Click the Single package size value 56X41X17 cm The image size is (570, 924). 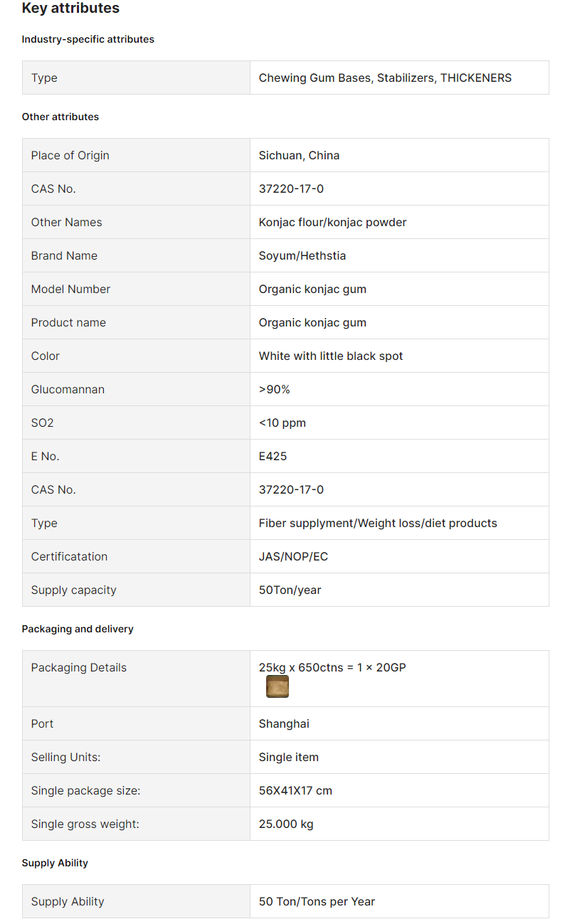tap(295, 790)
